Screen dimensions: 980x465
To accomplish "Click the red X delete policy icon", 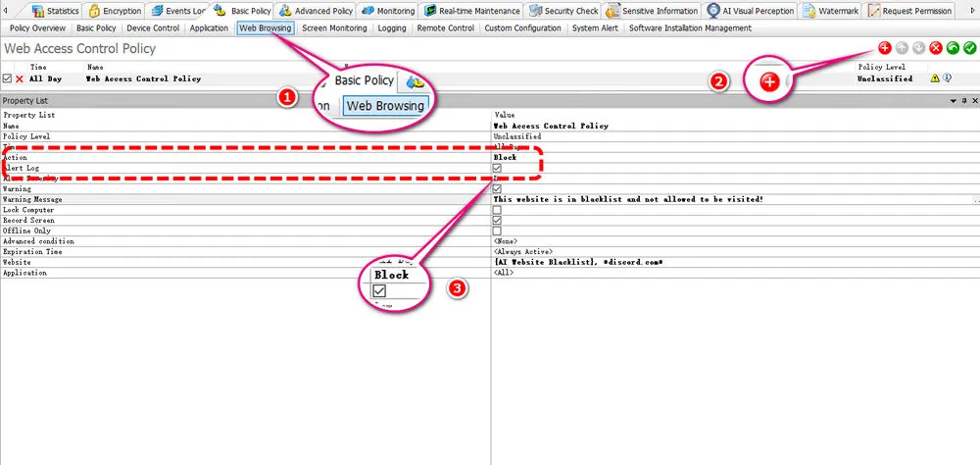I will point(936,48).
